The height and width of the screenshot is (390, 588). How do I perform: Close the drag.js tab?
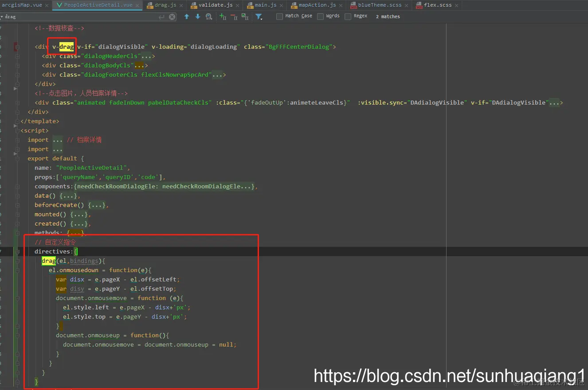coord(182,5)
